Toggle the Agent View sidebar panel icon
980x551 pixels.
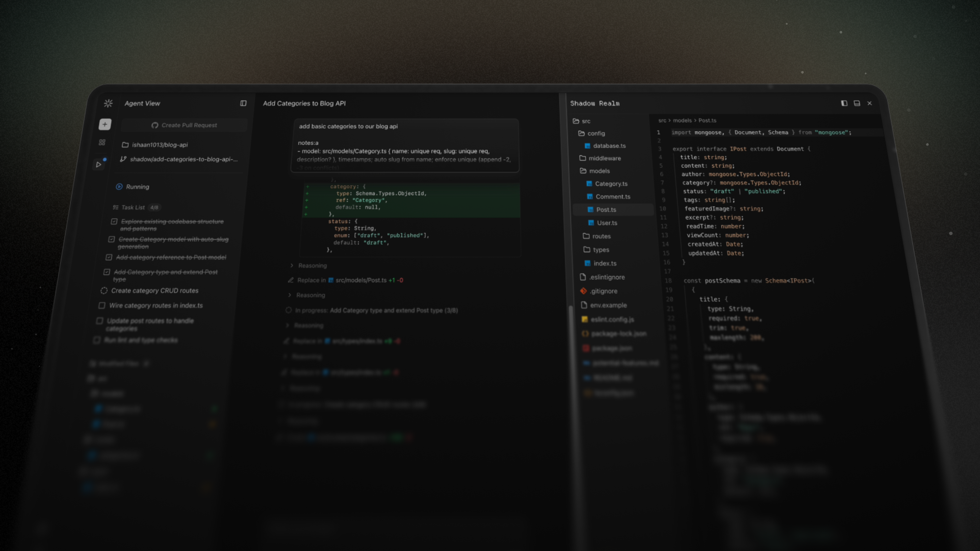pyautogui.click(x=244, y=103)
